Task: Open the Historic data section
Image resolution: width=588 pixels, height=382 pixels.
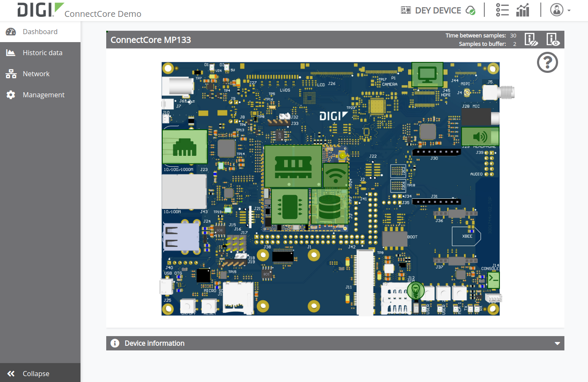Action: [x=40, y=53]
